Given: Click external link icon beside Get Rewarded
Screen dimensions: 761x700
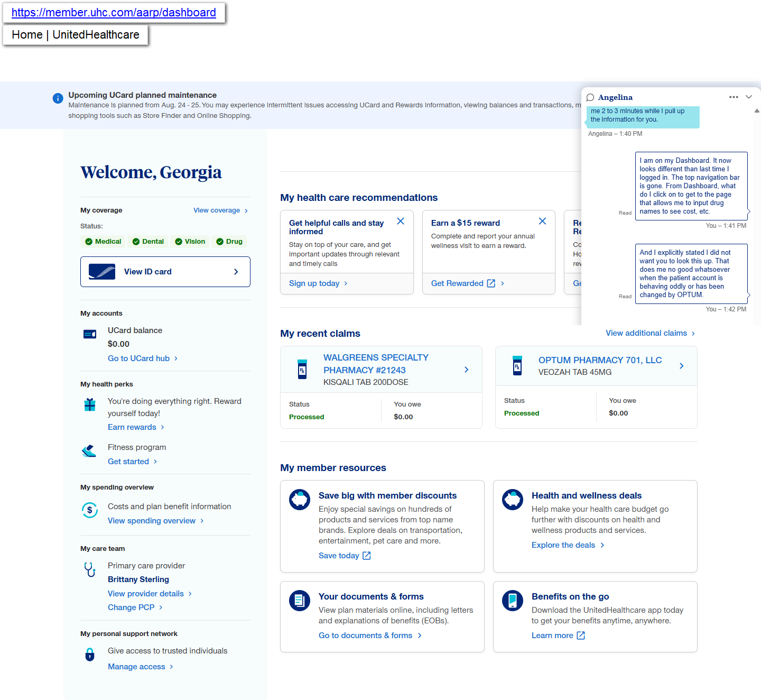Looking at the screenshot, I should (491, 283).
